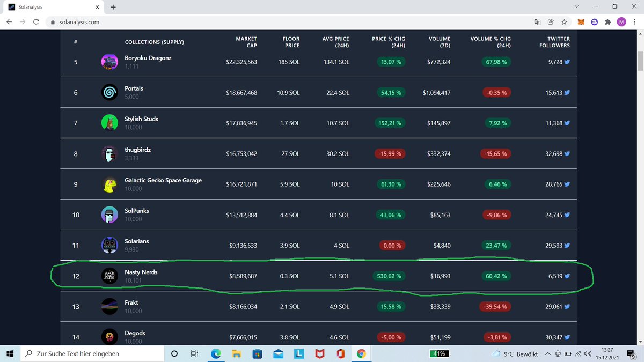
Task: Open Portals Twitter bird icon
Action: coord(567,93)
